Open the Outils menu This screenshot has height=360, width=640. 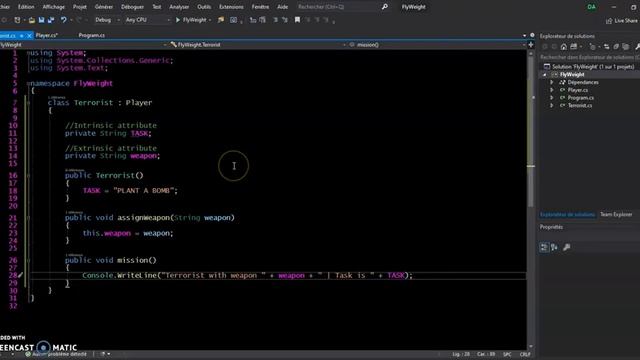[204, 7]
